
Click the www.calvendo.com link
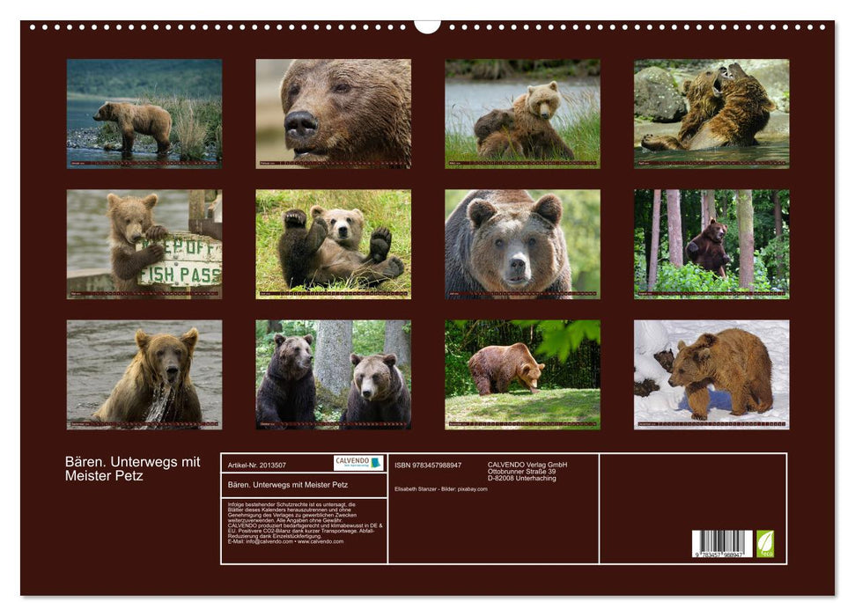320,540
